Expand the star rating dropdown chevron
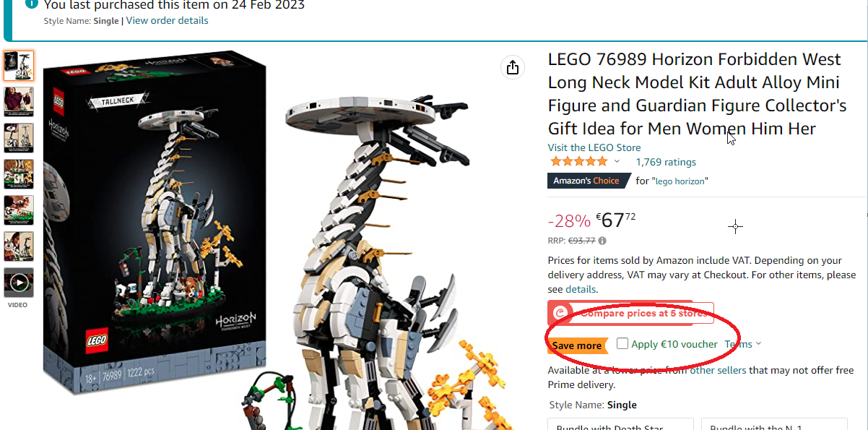The height and width of the screenshot is (430, 868). point(617,162)
